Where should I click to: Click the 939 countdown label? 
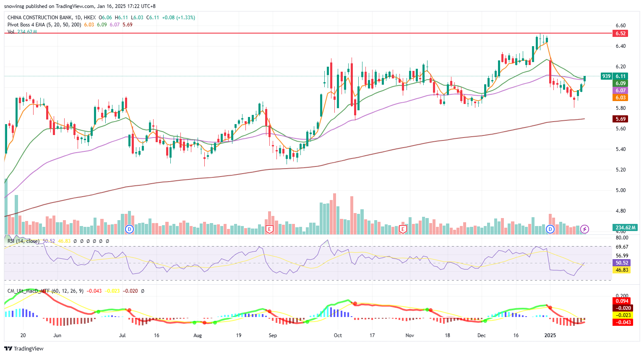click(x=606, y=76)
